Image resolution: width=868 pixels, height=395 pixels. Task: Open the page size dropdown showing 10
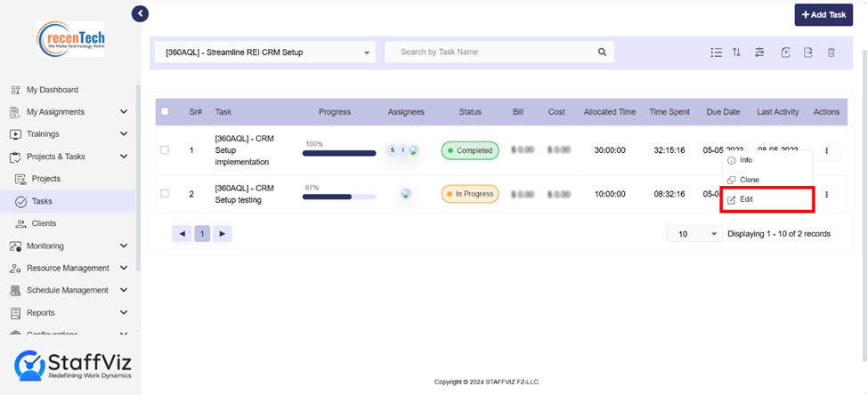pos(695,234)
